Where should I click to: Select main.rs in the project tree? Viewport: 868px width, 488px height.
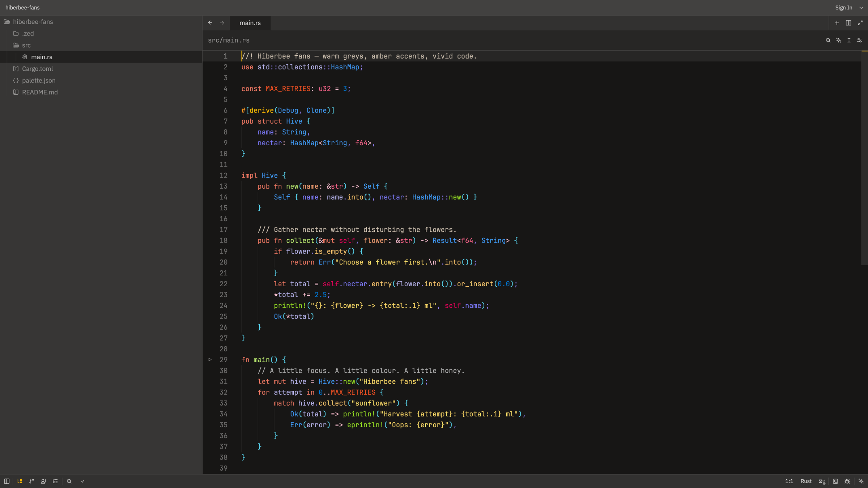pyautogui.click(x=101, y=57)
